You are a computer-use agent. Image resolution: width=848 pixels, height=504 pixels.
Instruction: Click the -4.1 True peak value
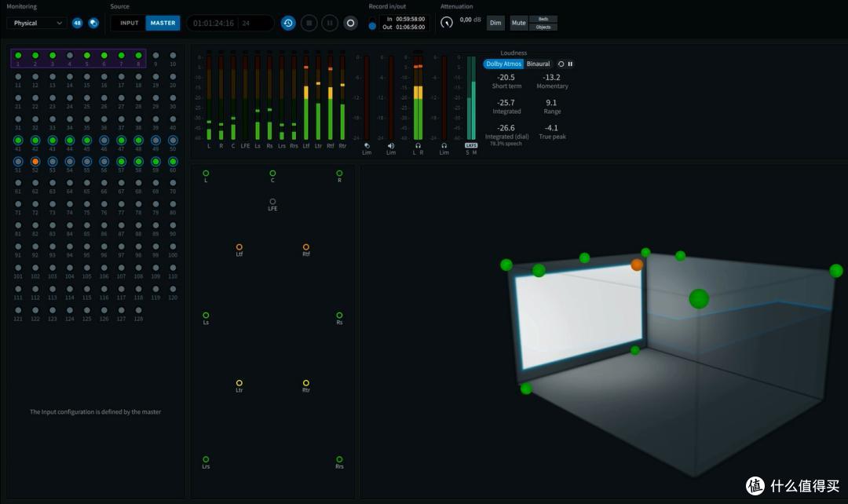pyautogui.click(x=552, y=128)
